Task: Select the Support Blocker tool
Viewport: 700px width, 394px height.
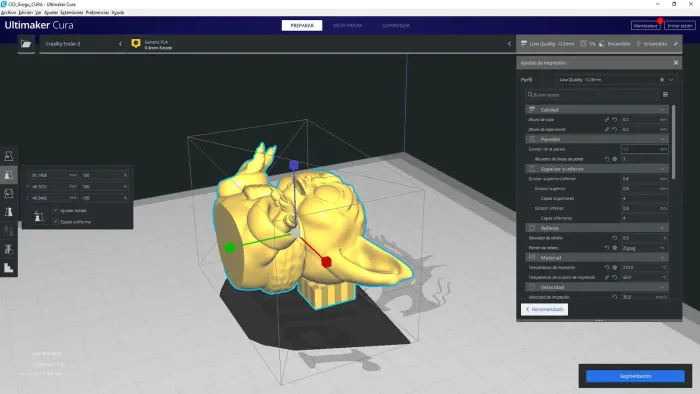Action: [8, 249]
